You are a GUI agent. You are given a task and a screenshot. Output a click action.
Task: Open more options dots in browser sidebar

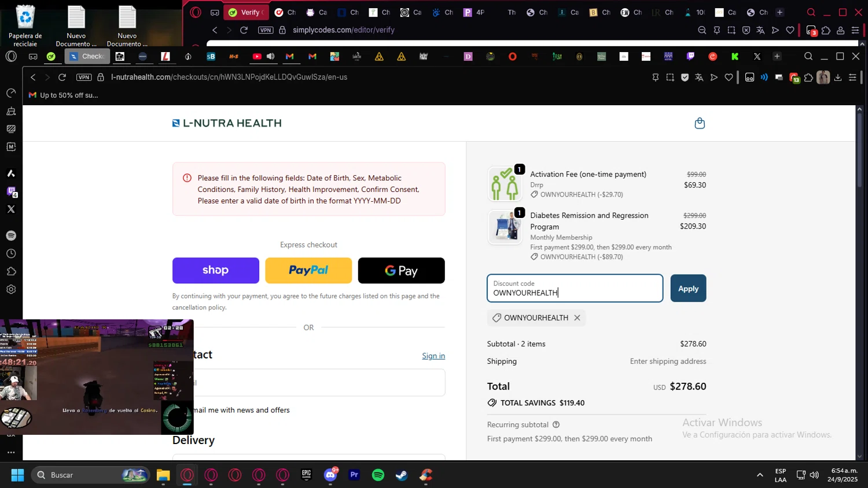tap(11, 452)
